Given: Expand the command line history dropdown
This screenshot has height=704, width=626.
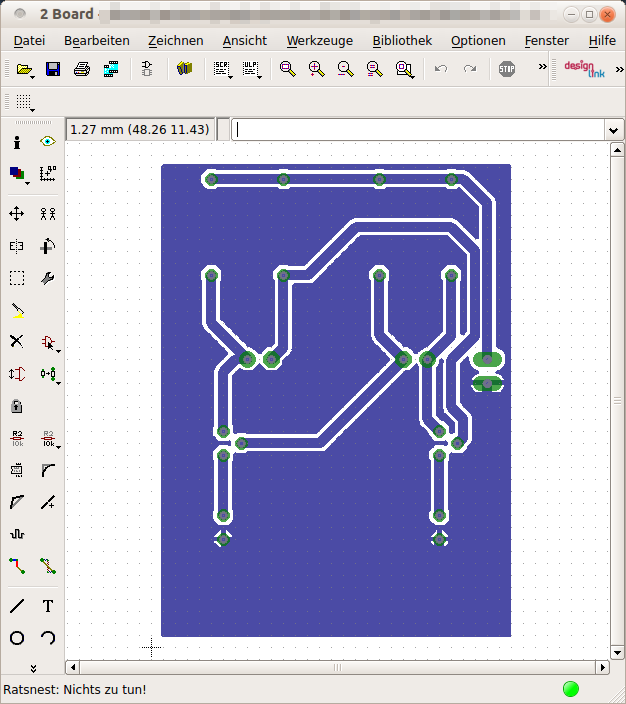Looking at the screenshot, I should [x=613, y=130].
